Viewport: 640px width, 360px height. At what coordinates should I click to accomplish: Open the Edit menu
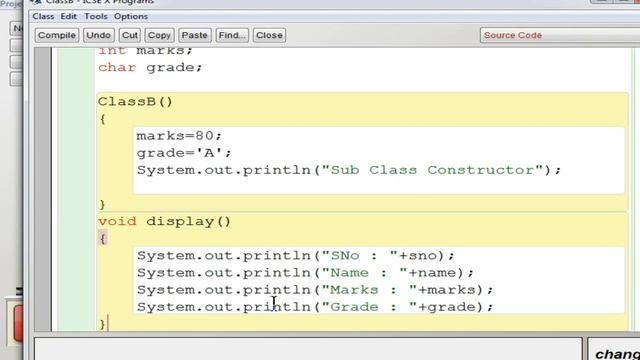pos(69,16)
